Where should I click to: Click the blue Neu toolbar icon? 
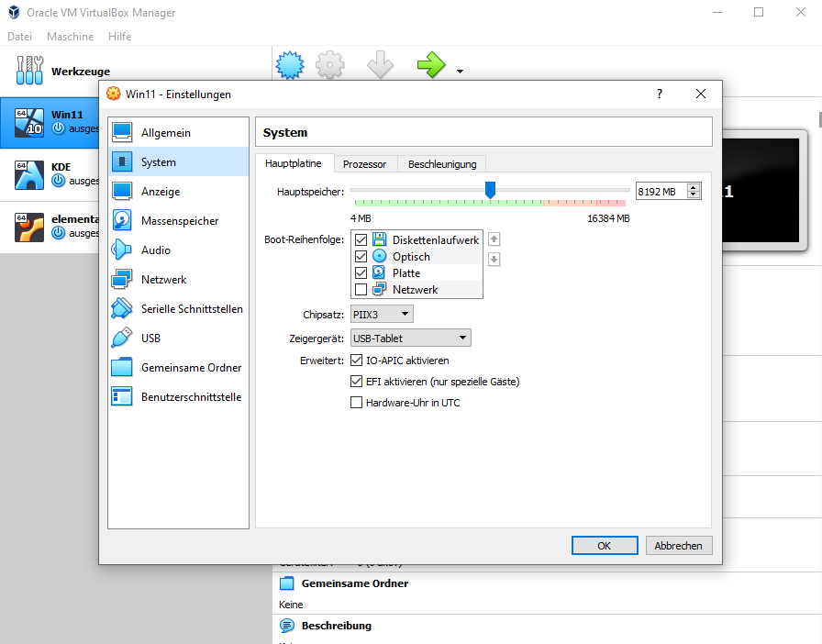click(x=289, y=65)
